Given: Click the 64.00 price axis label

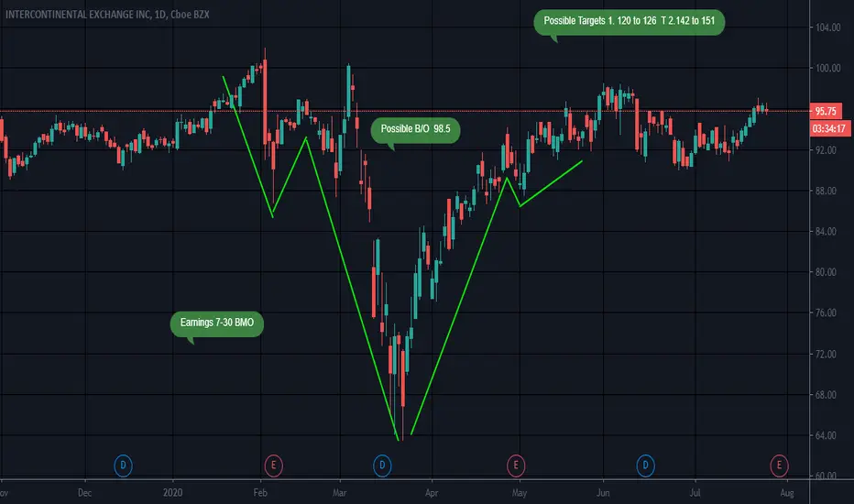Looking at the screenshot, I should tap(827, 436).
